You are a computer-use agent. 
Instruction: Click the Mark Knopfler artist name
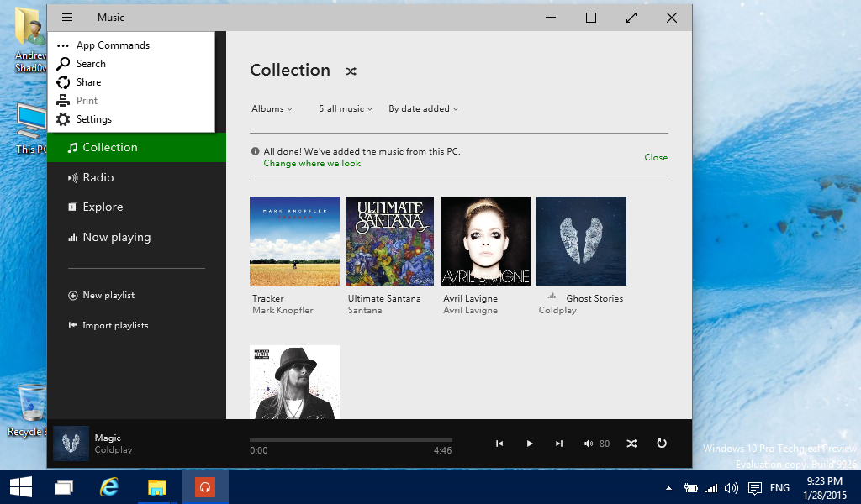coord(283,311)
